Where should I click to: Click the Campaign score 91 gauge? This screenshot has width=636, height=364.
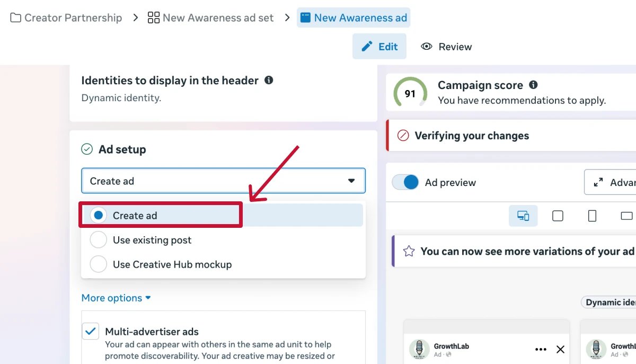tap(410, 94)
